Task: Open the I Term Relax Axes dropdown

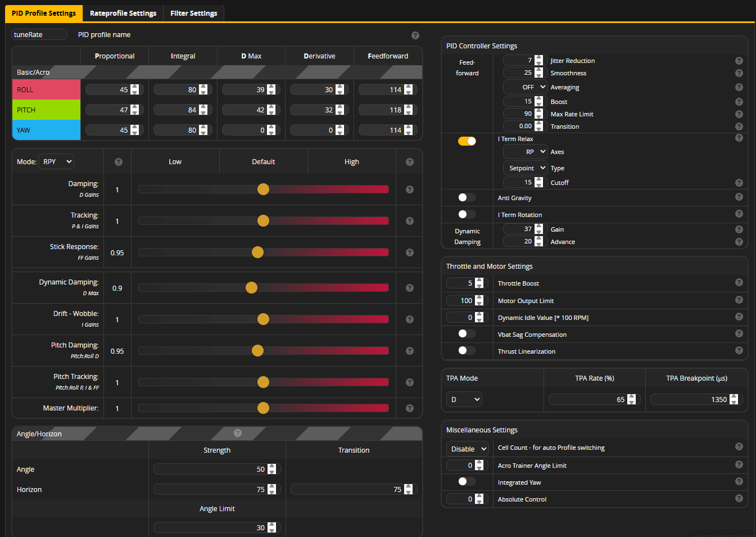Action: tap(525, 152)
